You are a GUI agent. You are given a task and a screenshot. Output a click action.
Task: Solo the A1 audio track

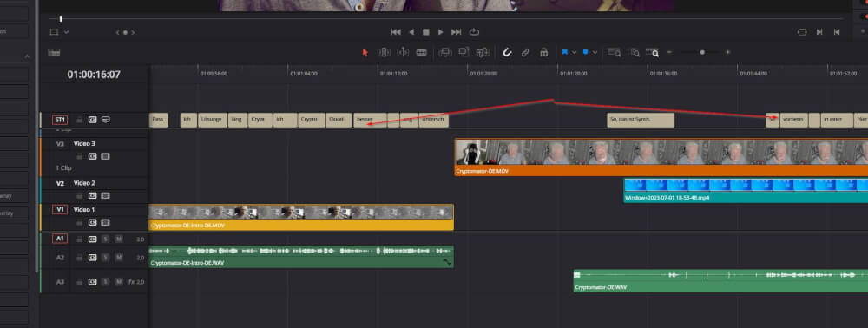pos(105,239)
